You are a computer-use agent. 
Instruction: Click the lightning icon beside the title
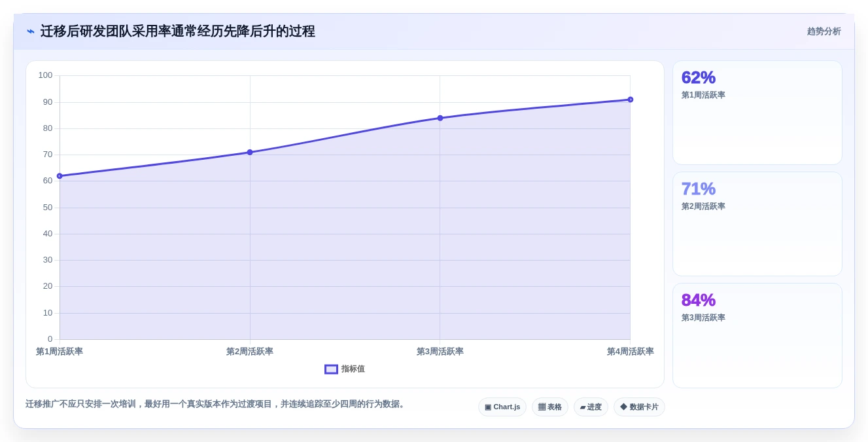tap(31, 31)
